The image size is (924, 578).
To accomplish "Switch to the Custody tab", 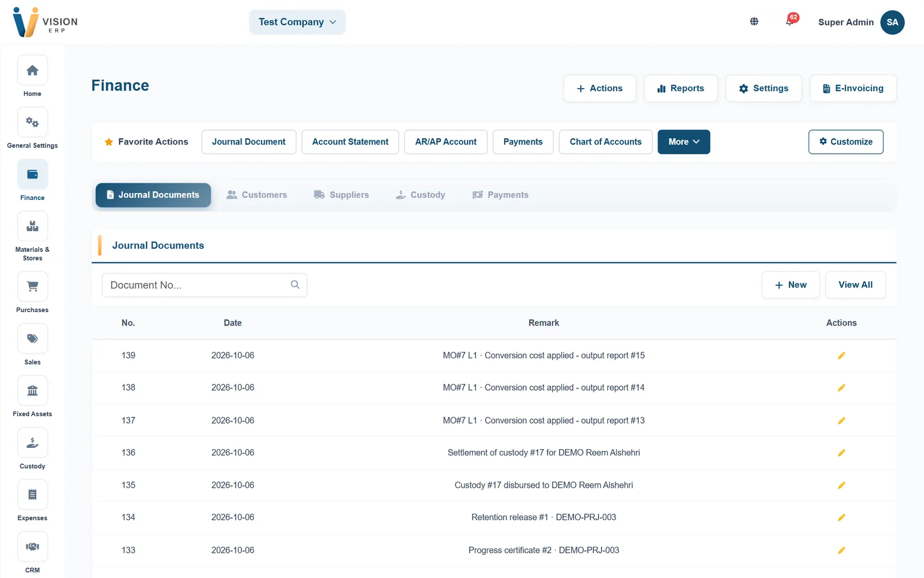I will (420, 195).
